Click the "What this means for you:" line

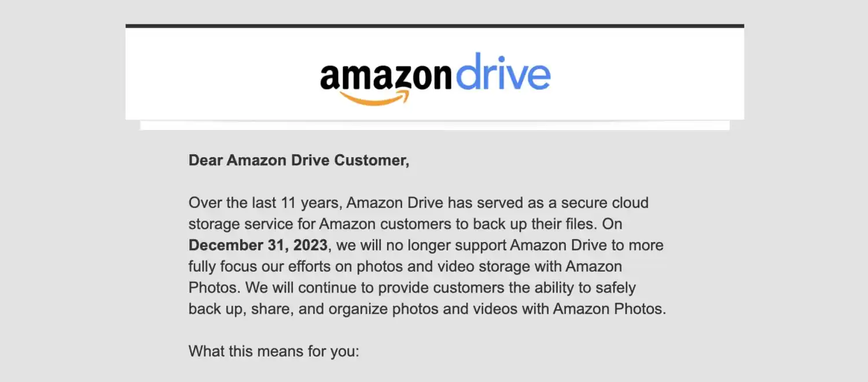(274, 351)
